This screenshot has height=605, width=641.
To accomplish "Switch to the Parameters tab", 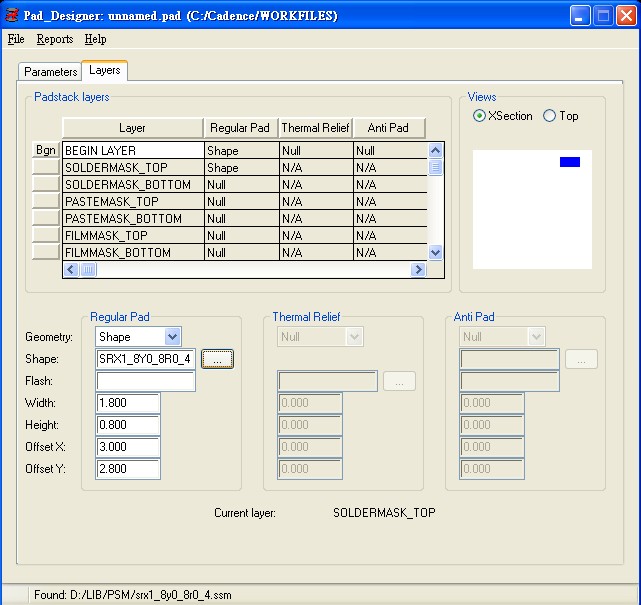I will (x=50, y=72).
